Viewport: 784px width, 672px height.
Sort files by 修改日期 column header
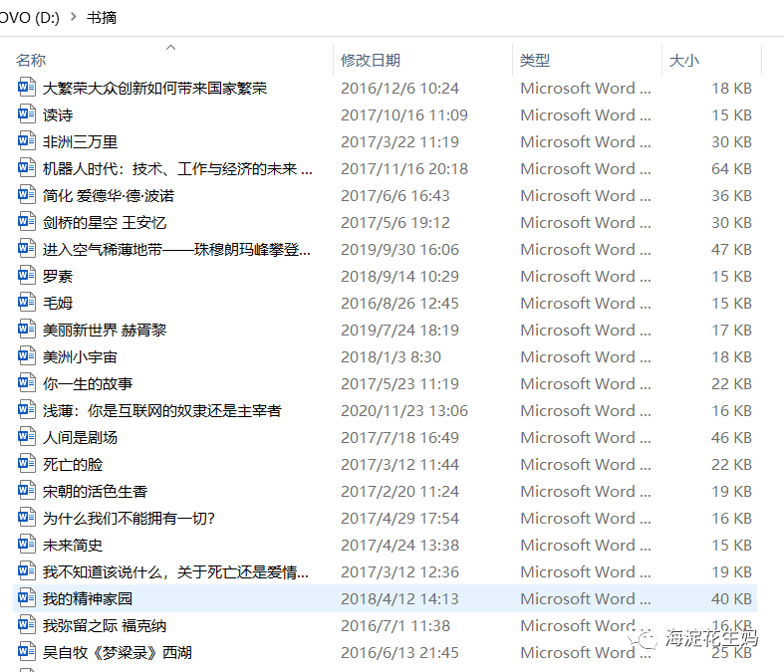371,61
